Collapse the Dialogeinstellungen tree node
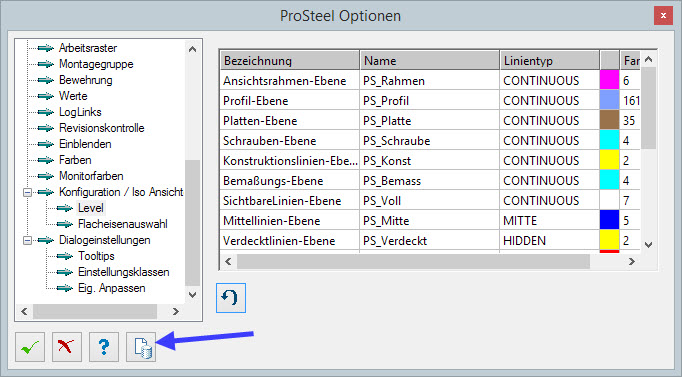The height and width of the screenshot is (377, 682). pos(27,240)
